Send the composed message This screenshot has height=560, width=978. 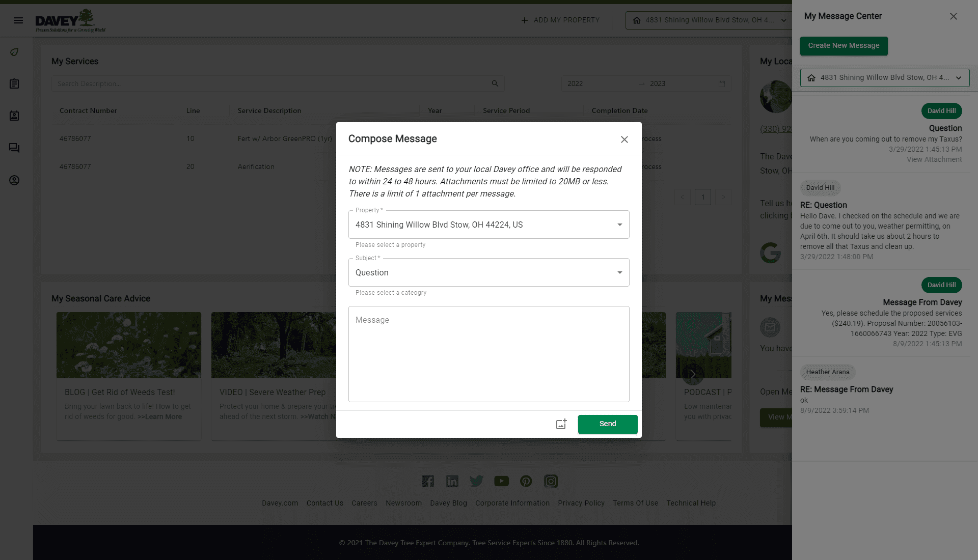[607, 424]
